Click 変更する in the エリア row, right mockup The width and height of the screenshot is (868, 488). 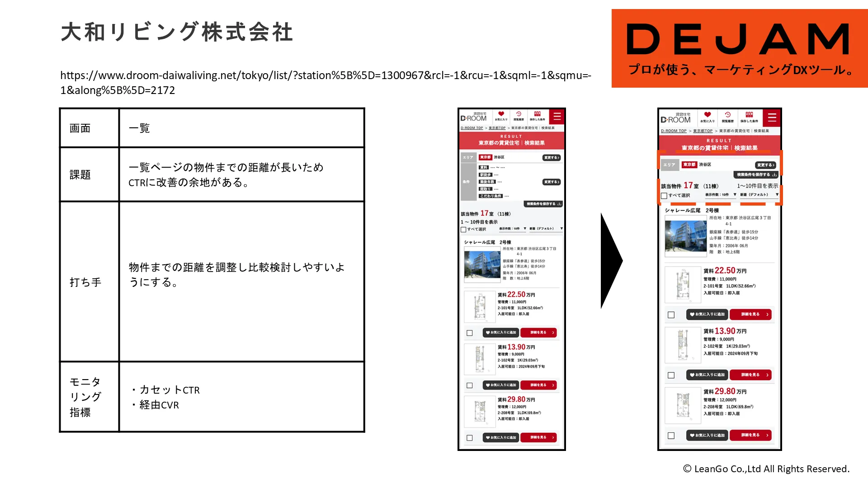pyautogui.click(x=765, y=165)
